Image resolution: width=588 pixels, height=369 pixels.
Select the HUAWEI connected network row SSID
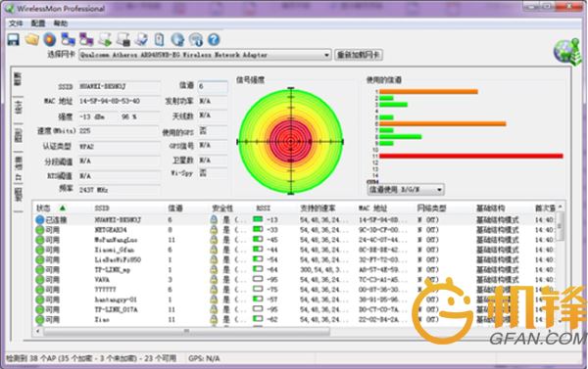pyautogui.click(x=118, y=219)
